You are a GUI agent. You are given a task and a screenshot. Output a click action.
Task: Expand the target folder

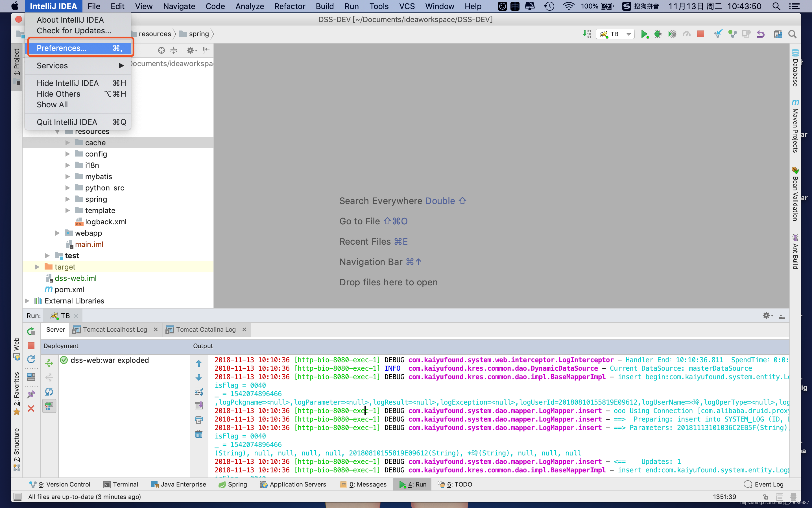[37, 267]
